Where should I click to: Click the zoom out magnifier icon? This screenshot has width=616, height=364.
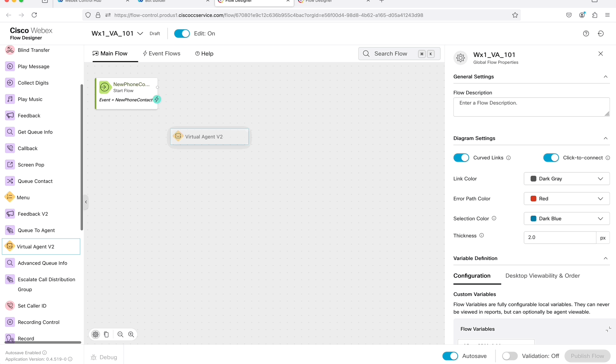120,334
